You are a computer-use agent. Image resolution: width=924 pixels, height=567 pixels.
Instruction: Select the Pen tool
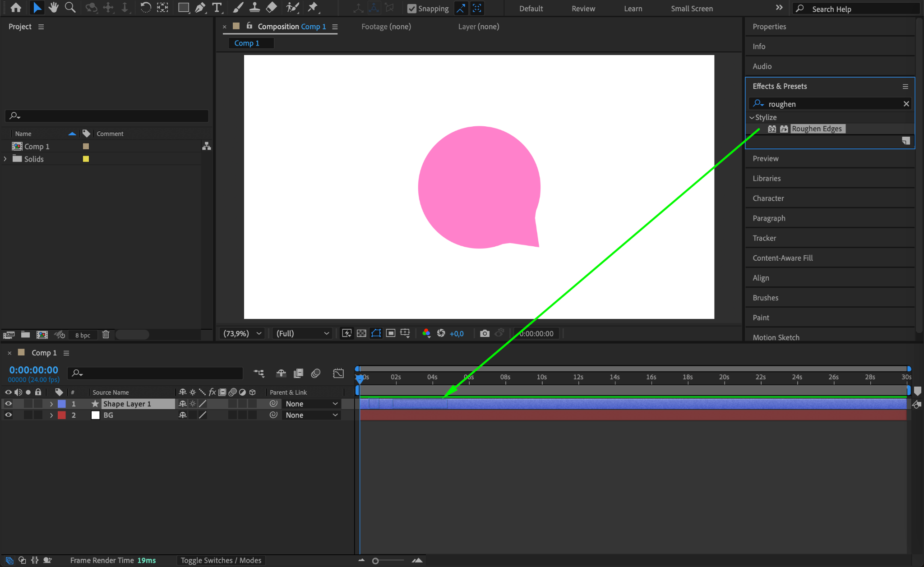[x=200, y=8]
